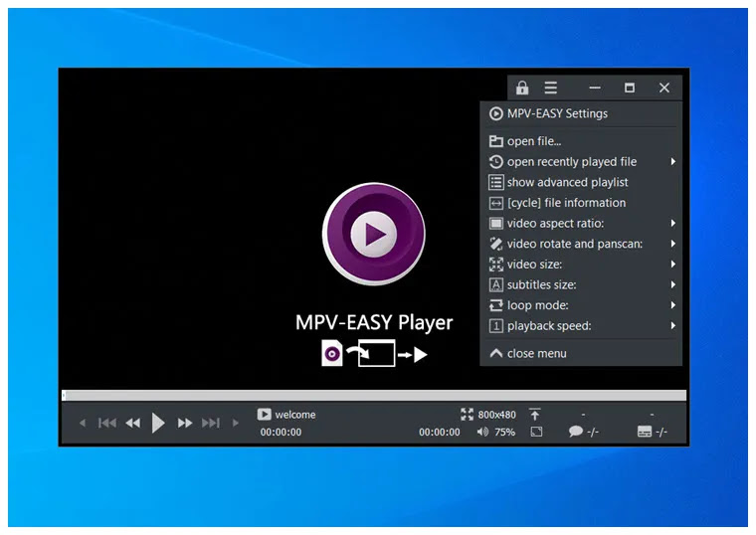Open the 'video aspect ratio:' menu entry
The image size is (756, 535).
(x=581, y=224)
